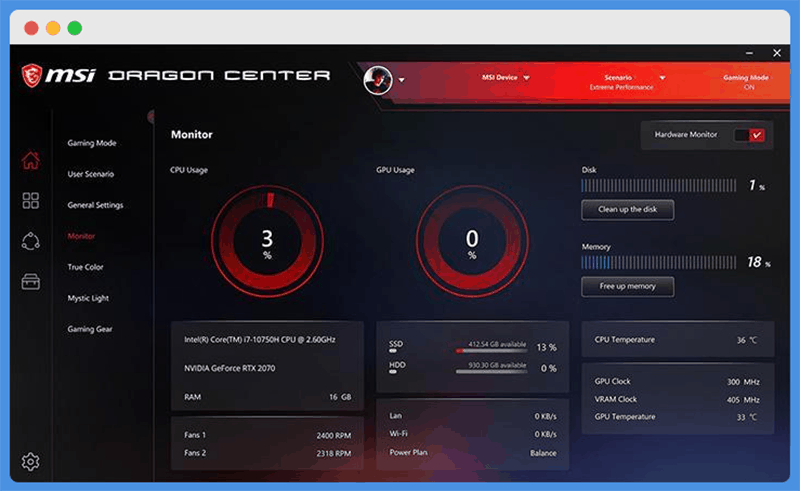
Task: Click GPU Clock 300 MHz row
Action: click(x=677, y=382)
